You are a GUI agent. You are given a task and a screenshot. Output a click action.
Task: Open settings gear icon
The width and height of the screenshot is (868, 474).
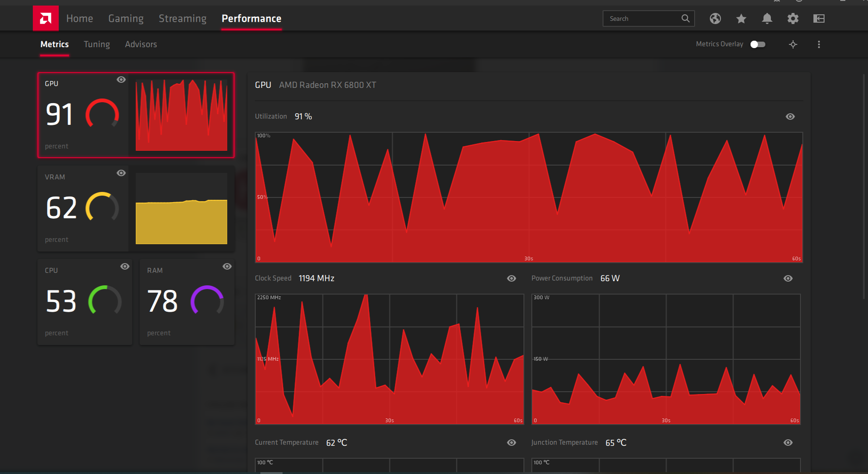click(793, 18)
